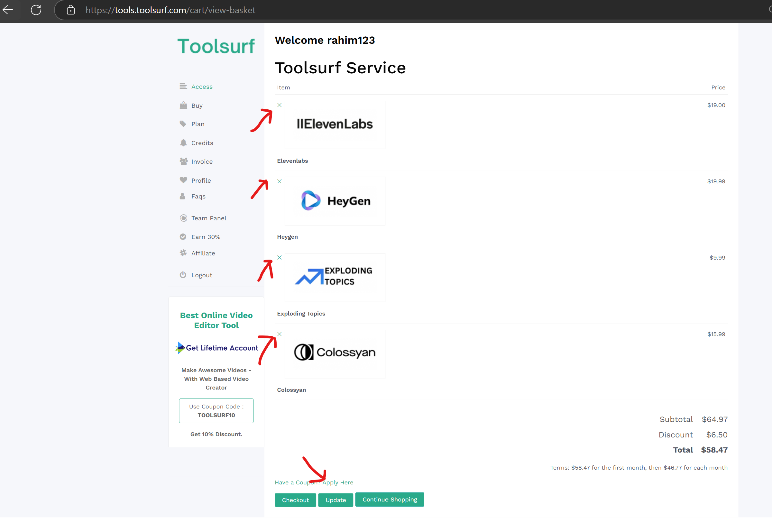Click the Checkout button

[295, 500]
